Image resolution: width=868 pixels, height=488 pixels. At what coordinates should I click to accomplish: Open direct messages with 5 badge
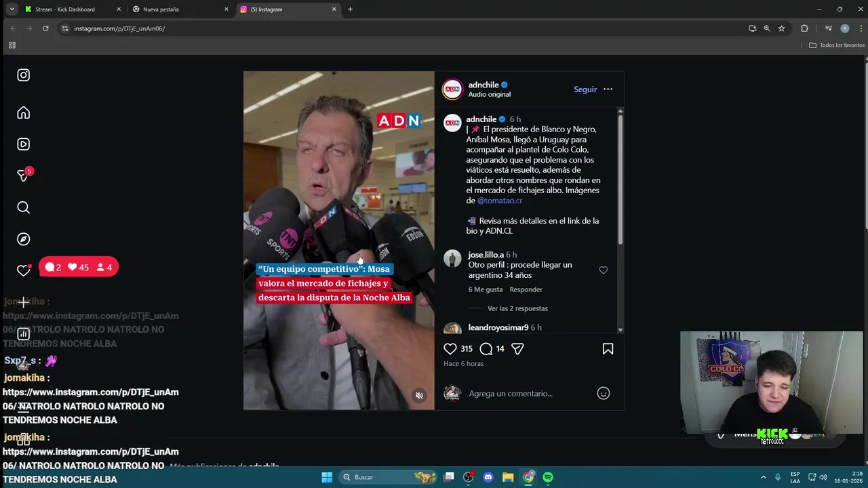(x=24, y=176)
